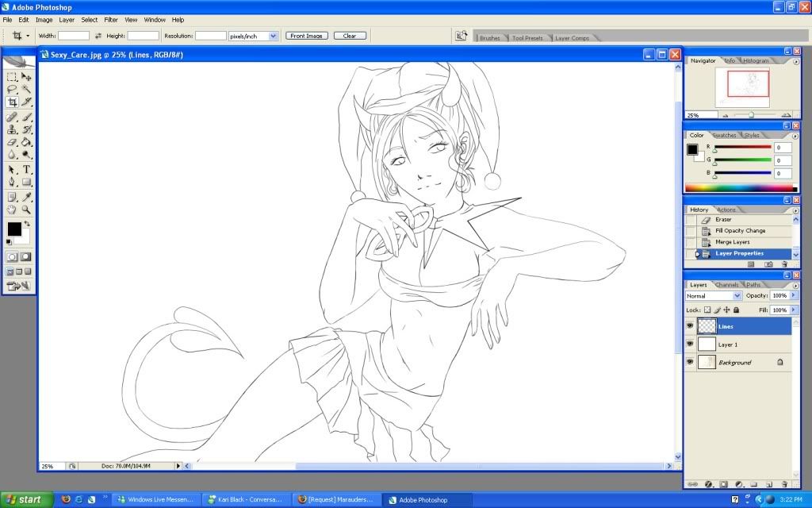Click the Front Image button
Screen dimensions: 812x508
coord(307,36)
